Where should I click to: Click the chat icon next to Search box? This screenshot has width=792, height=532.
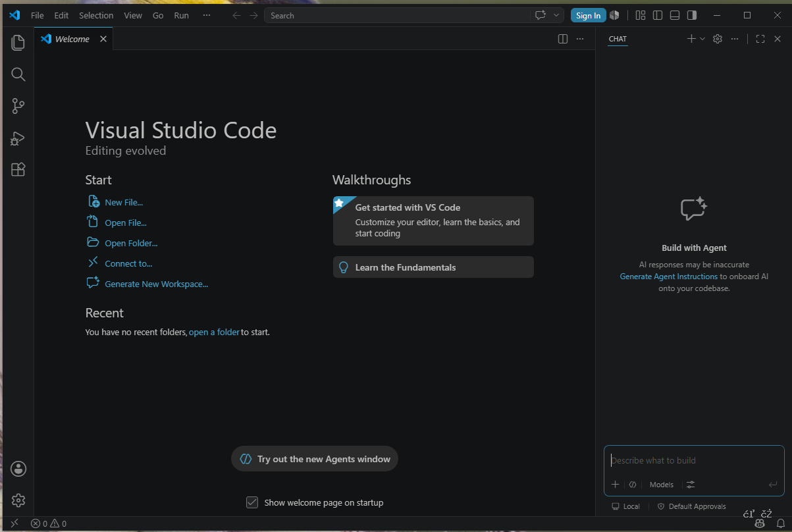pos(541,15)
